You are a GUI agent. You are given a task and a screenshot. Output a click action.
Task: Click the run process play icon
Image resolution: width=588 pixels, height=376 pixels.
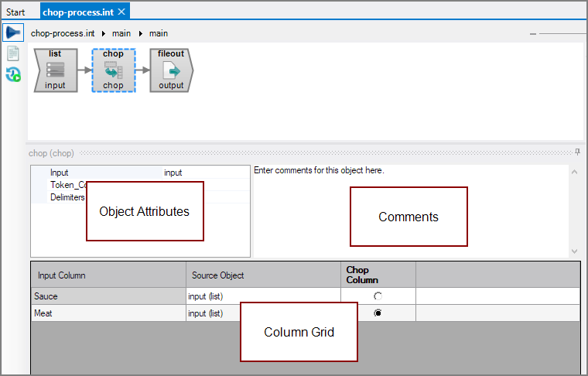point(13,32)
